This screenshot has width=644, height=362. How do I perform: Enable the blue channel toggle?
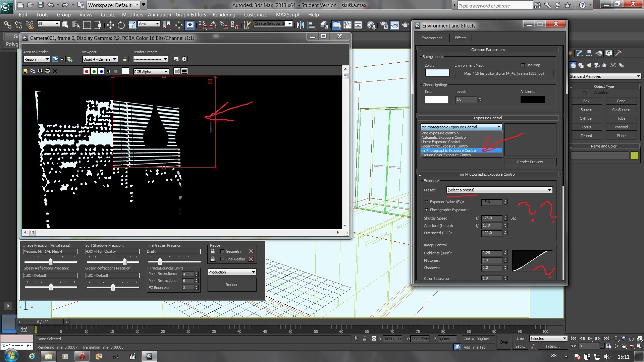[101, 71]
